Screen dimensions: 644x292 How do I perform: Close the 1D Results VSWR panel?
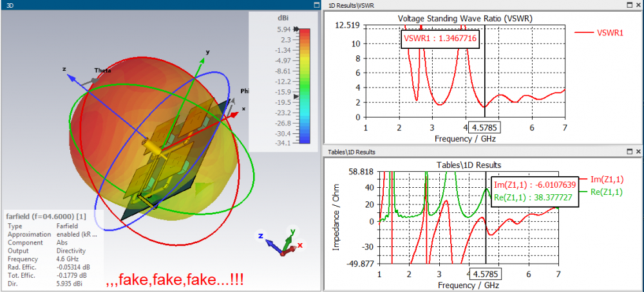pos(638,5)
